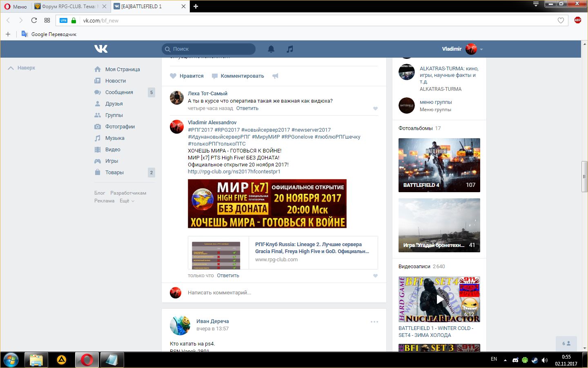Click the Opera taskbar icon
This screenshot has width=588, height=368.
[87, 360]
